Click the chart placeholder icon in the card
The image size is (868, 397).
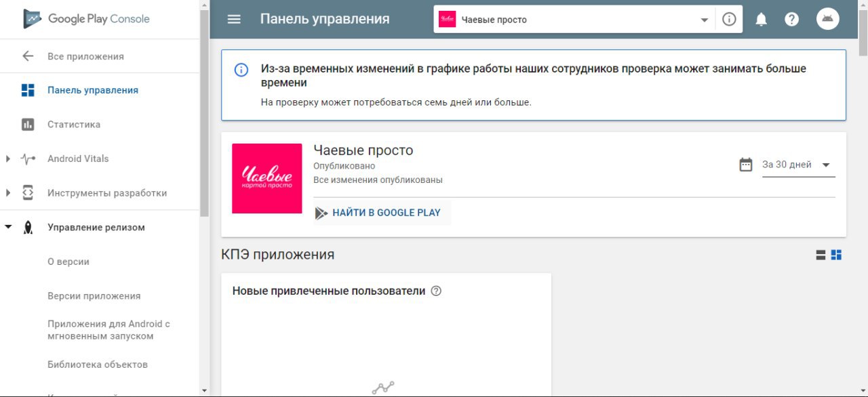point(383,388)
